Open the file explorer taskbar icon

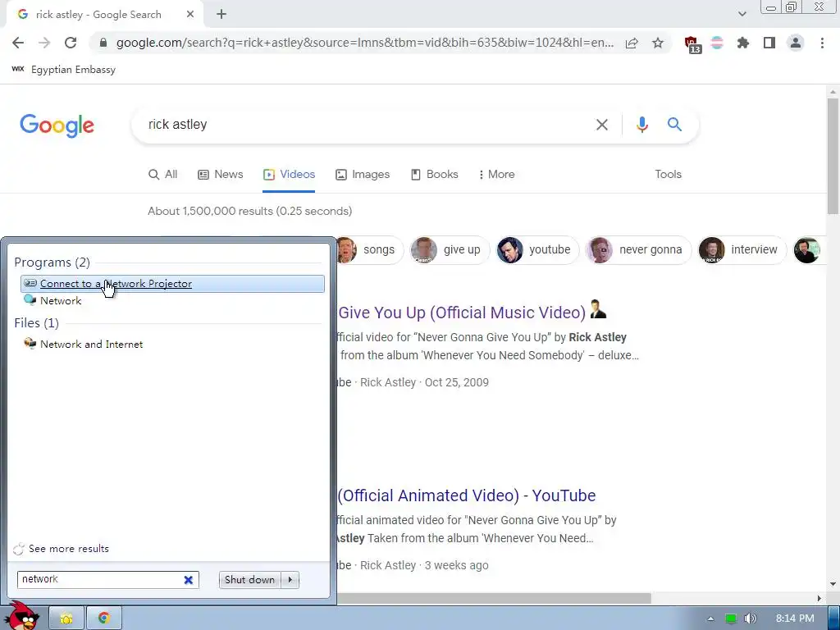coord(66,619)
